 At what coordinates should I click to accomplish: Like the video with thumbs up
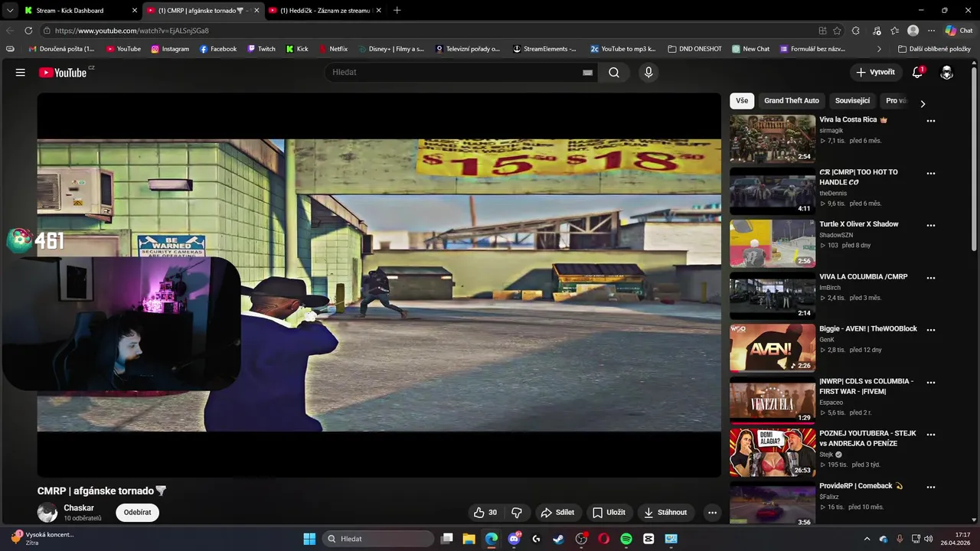(x=485, y=513)
